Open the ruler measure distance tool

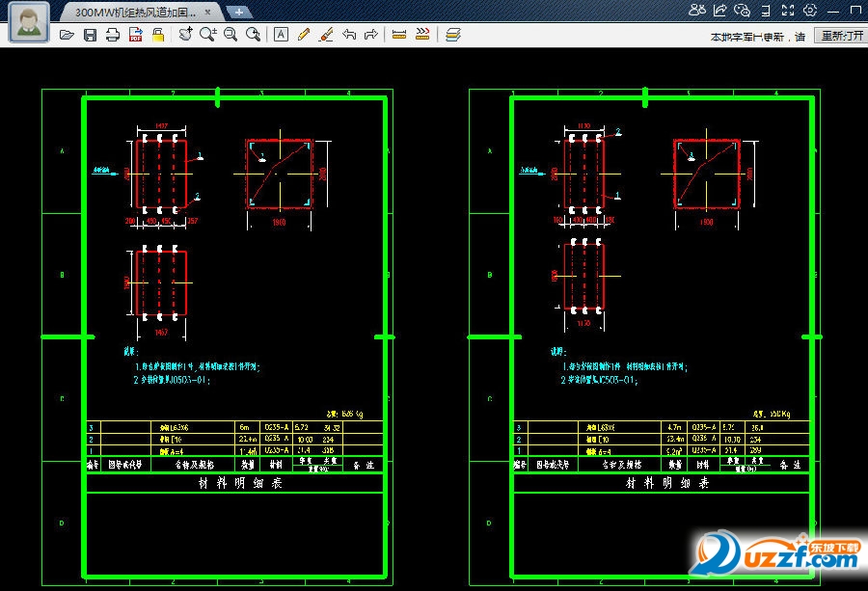399,35
